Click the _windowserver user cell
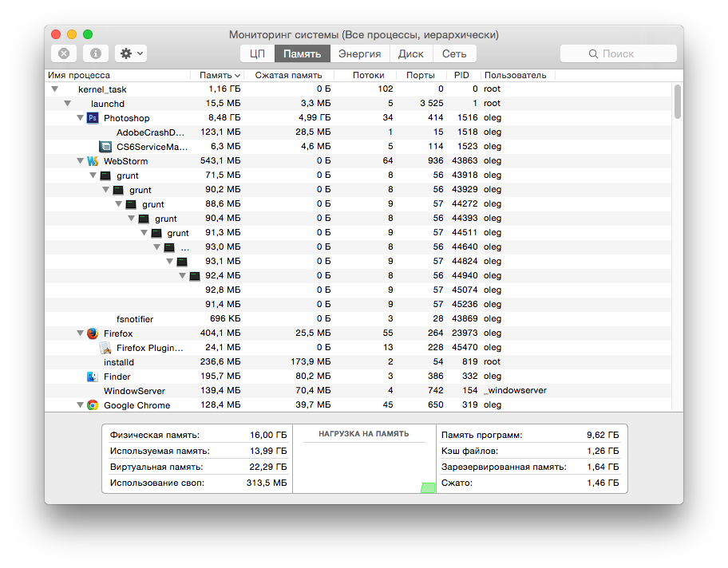The height and width of the screenshot is (568, 728). (x=515, y=391)
